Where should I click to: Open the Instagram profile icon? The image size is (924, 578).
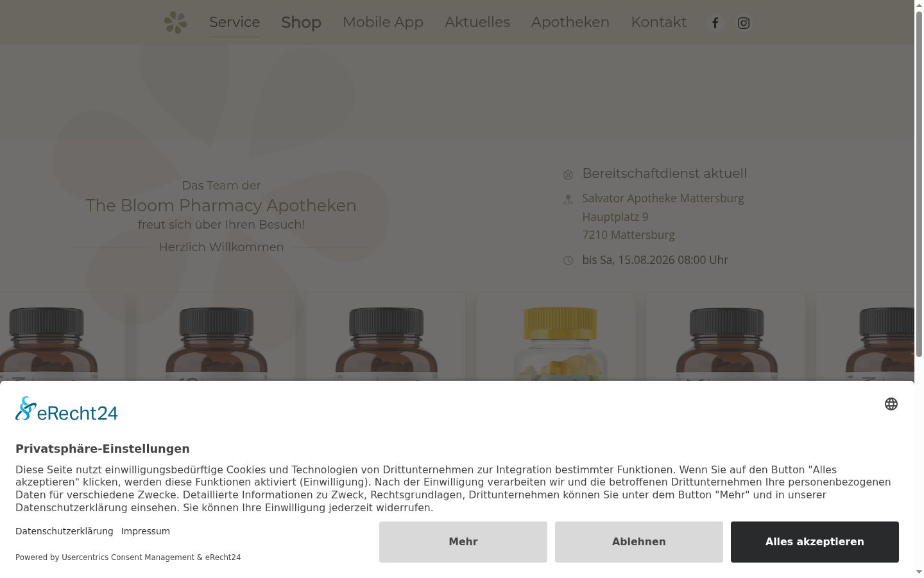point(744,23)
